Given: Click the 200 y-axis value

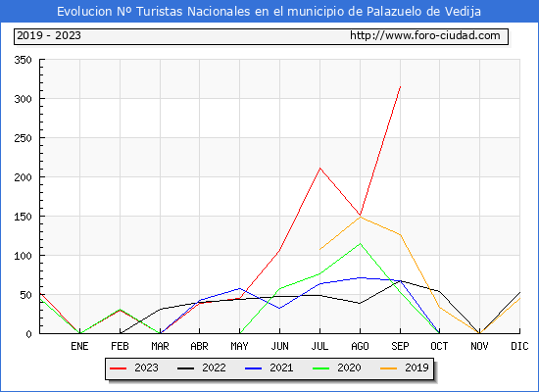Looking at the screenshot, I should pyautogui.click(x=24, y=177).
